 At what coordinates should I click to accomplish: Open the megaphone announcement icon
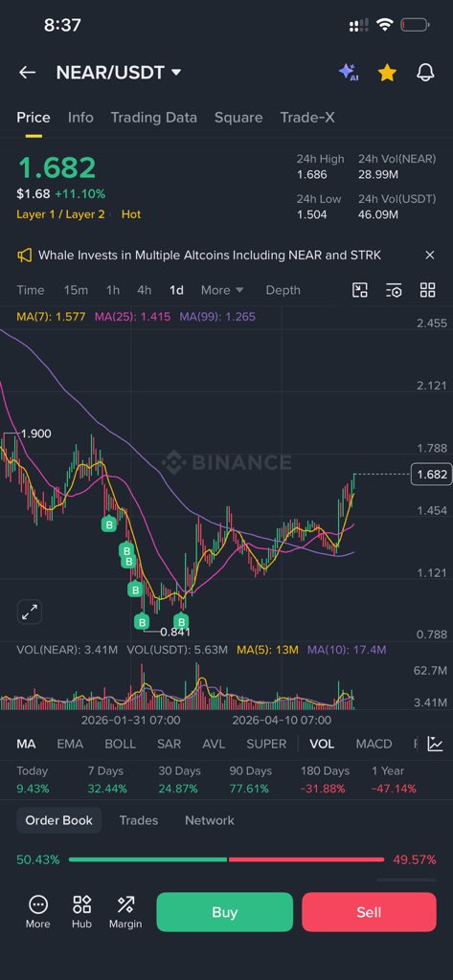24,255
